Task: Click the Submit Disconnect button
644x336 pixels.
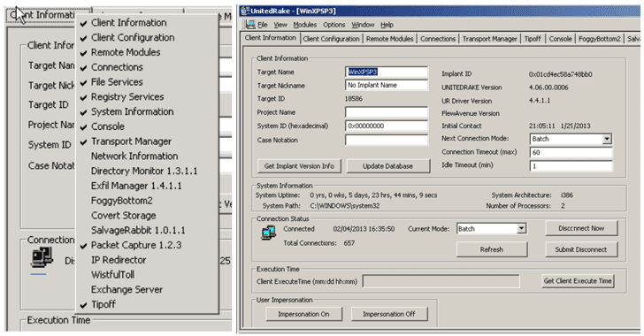Action: tap(581, 249)
